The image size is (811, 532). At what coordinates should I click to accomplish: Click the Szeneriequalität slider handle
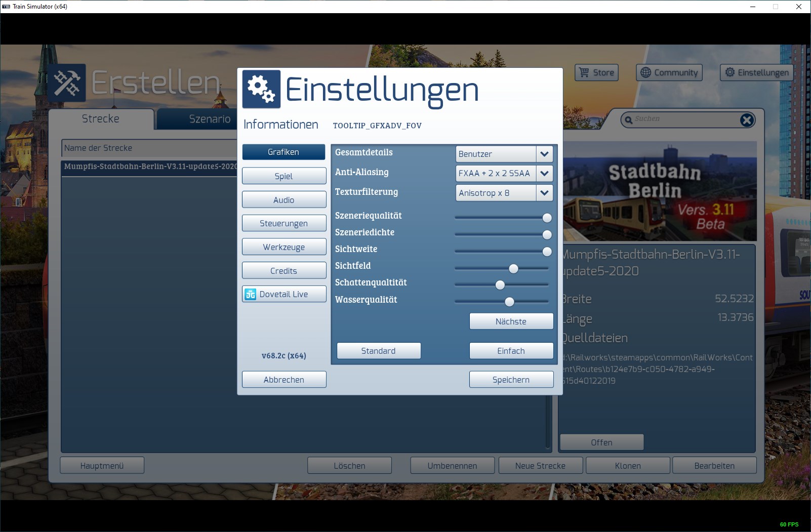click(547, 218)
